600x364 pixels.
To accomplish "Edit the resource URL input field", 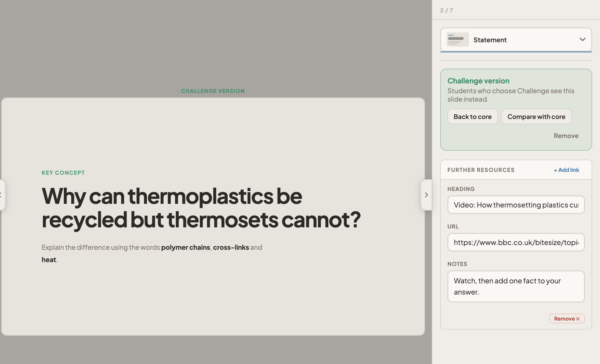I will coord(516,242).
